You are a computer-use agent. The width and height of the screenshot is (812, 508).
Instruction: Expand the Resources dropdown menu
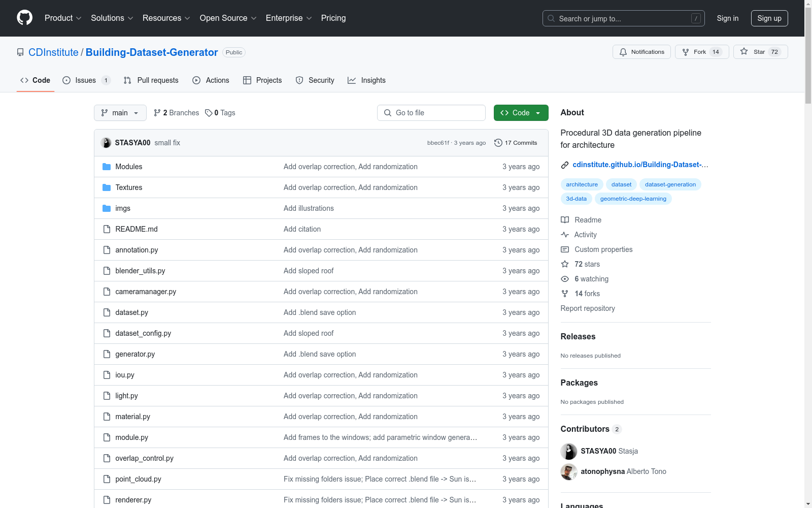[x=166, y=18]
